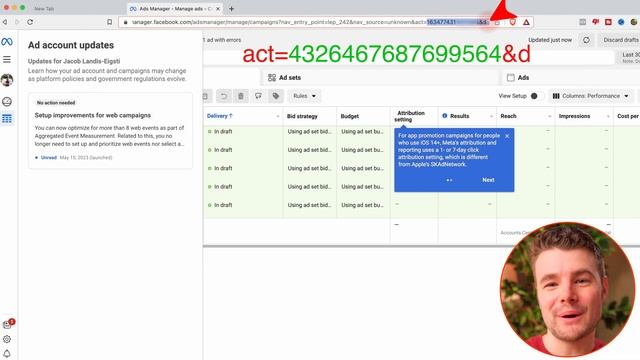Viewport: 640px width, 360px height.
Task: Reload the page with browser refresh button
Action: [30, 22]
